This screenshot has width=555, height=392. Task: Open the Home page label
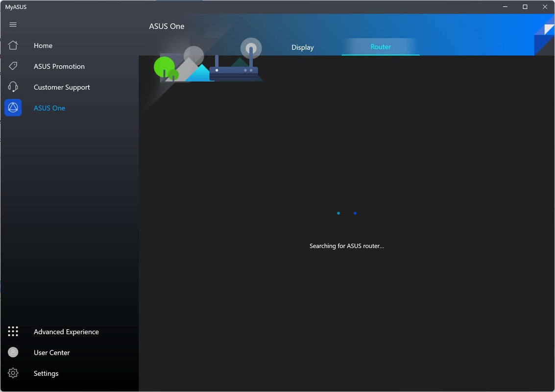[x=43, y=46]
